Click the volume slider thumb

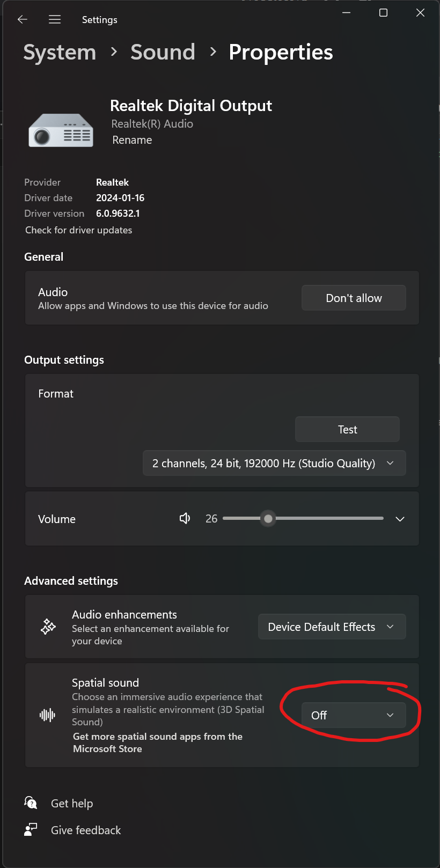[x=268, y=518]
